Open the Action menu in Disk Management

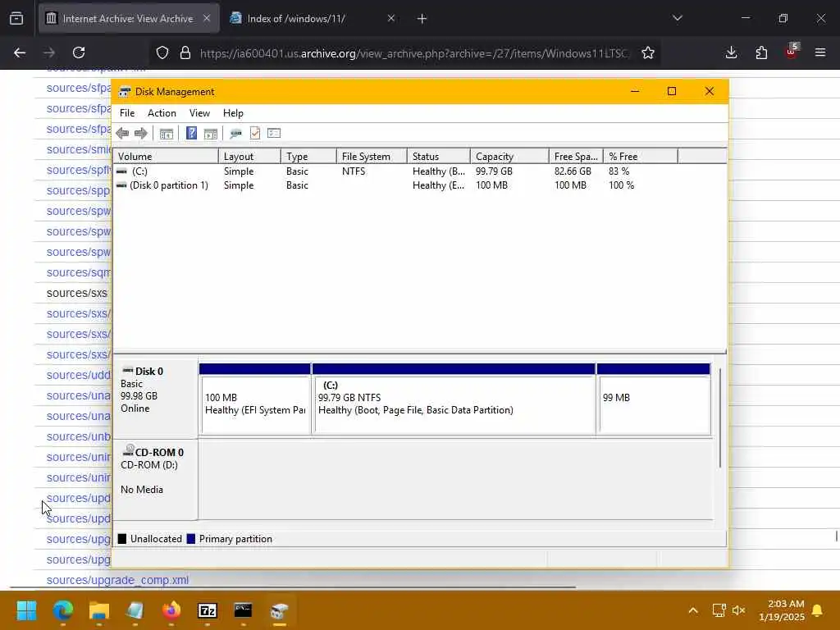pyautogui.click(x=162, y=113)
